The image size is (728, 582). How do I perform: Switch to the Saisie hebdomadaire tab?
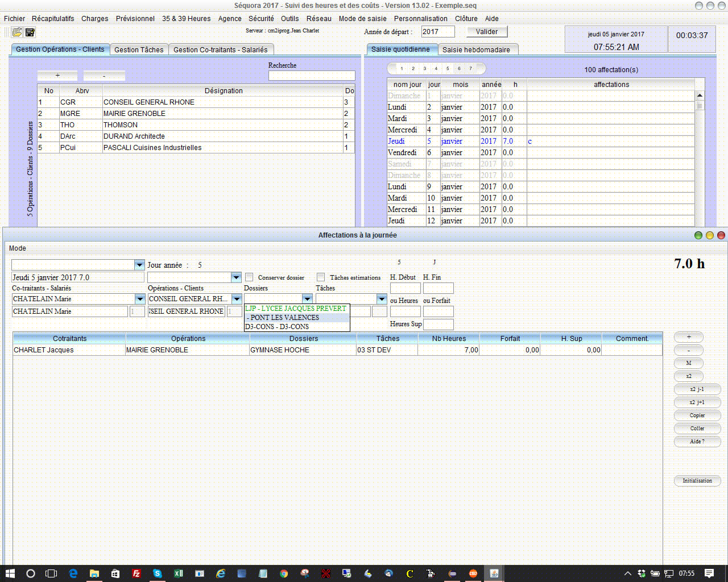click(476, 50)
